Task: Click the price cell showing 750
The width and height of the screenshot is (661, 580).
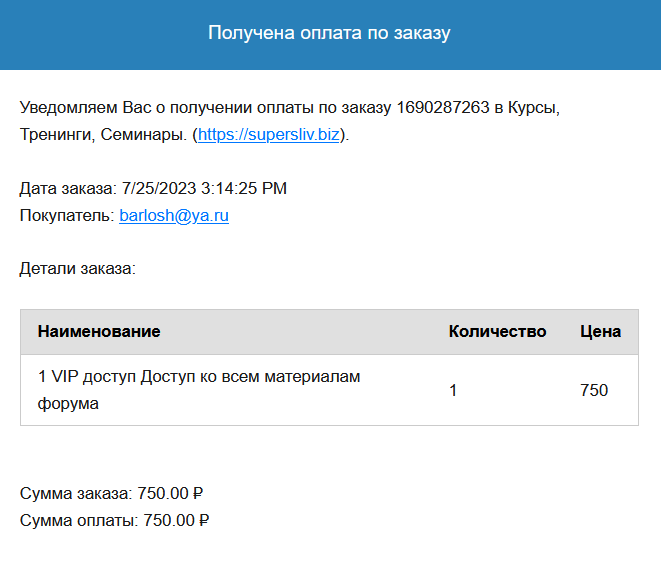Action: [594, 390]
